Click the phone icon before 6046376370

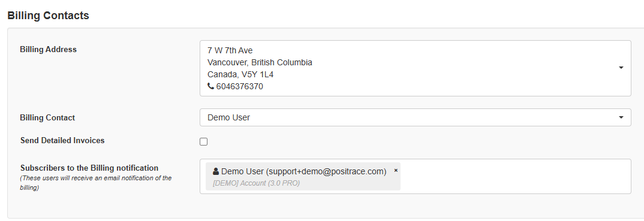pyautogui.click(x=210, y=86)
